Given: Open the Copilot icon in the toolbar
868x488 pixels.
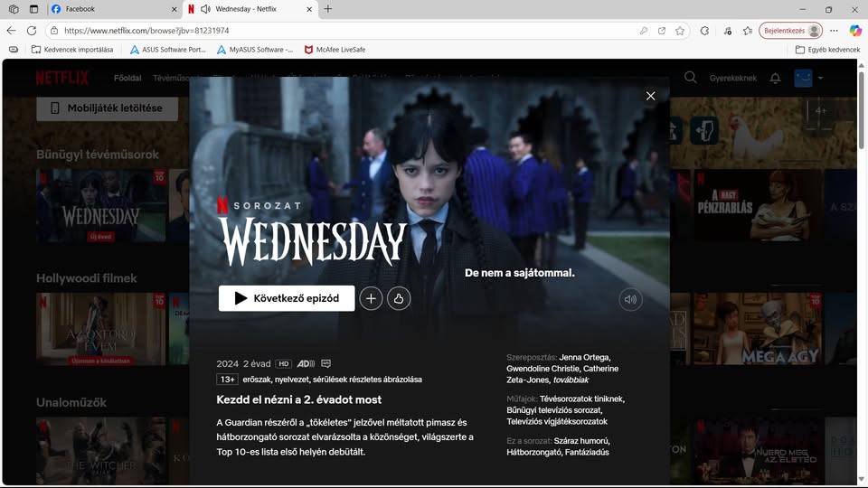Looking at the screenshot, I should tap(855, 31).
